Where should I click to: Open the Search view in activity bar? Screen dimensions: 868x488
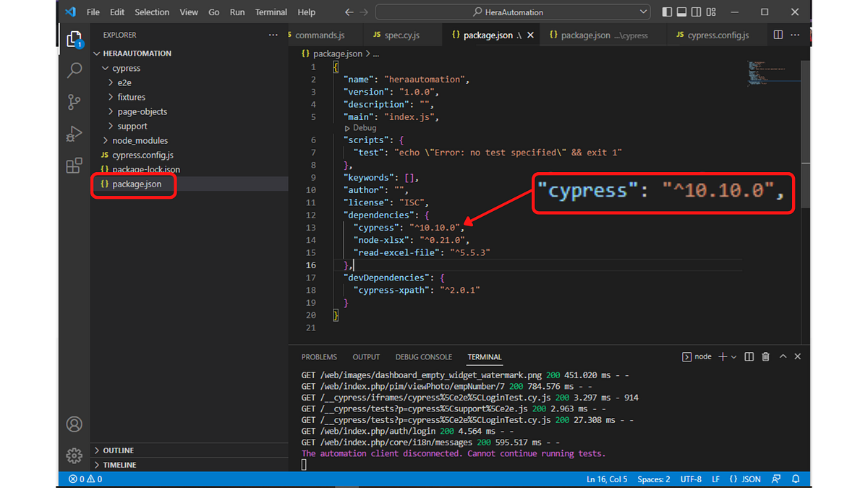(x=75, y=70)
